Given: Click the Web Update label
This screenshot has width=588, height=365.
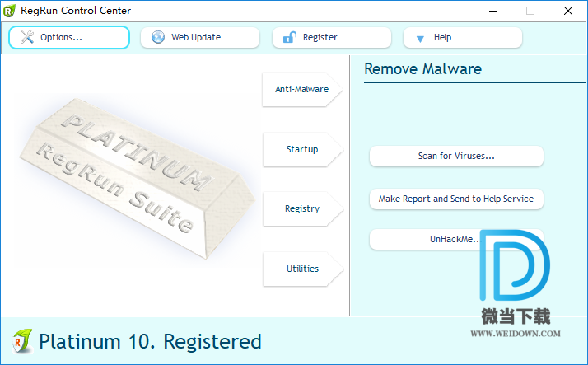Looking at the screenshot, I should point(196,37).
